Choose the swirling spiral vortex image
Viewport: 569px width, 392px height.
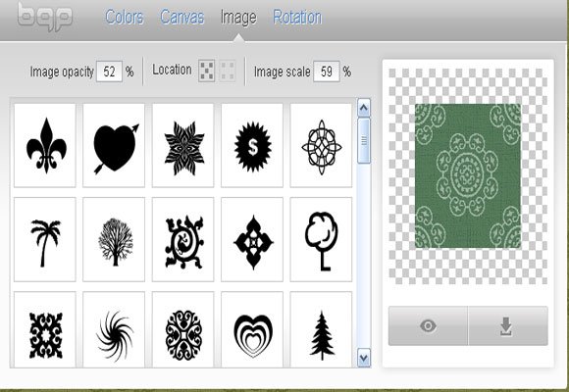click(114, 329)
